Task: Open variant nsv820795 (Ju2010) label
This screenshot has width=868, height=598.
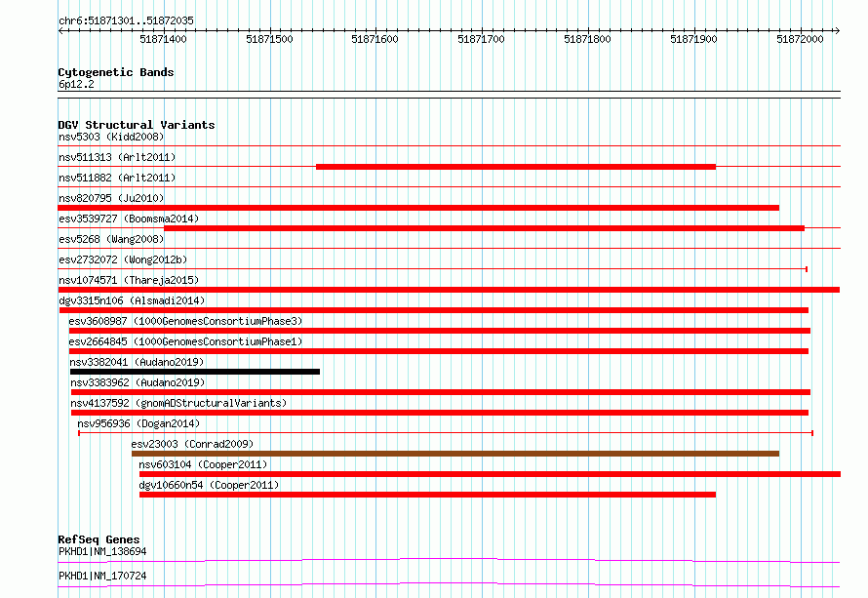Action: [x=111, y=198]
